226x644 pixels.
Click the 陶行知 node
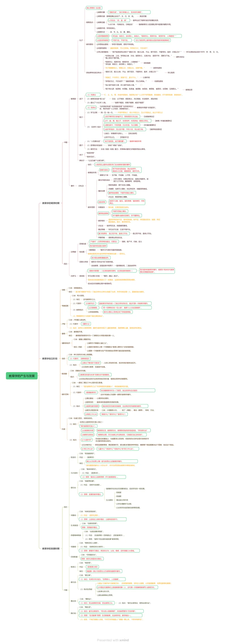click(x=73, y=613)
